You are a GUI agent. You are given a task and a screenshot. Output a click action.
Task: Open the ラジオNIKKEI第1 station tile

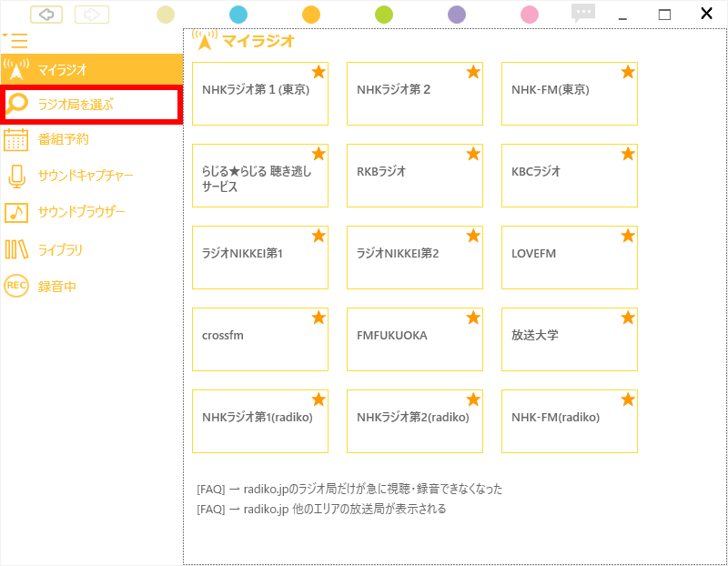(260, 258)
